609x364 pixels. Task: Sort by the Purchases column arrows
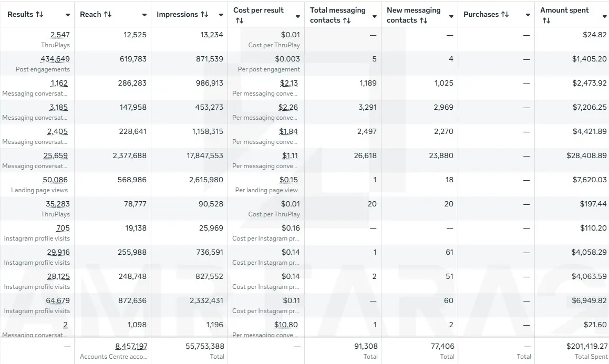(505, 14)
